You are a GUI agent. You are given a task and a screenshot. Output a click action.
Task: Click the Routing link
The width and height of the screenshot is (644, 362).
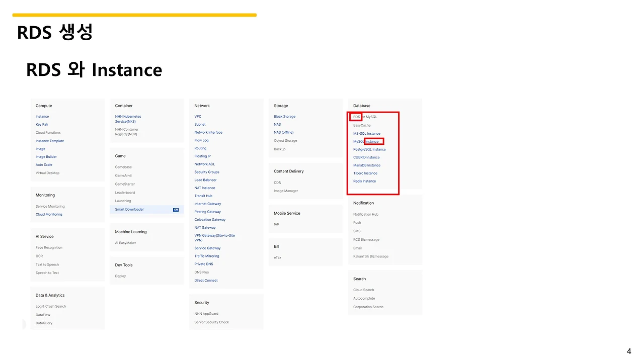coord(200,148)
